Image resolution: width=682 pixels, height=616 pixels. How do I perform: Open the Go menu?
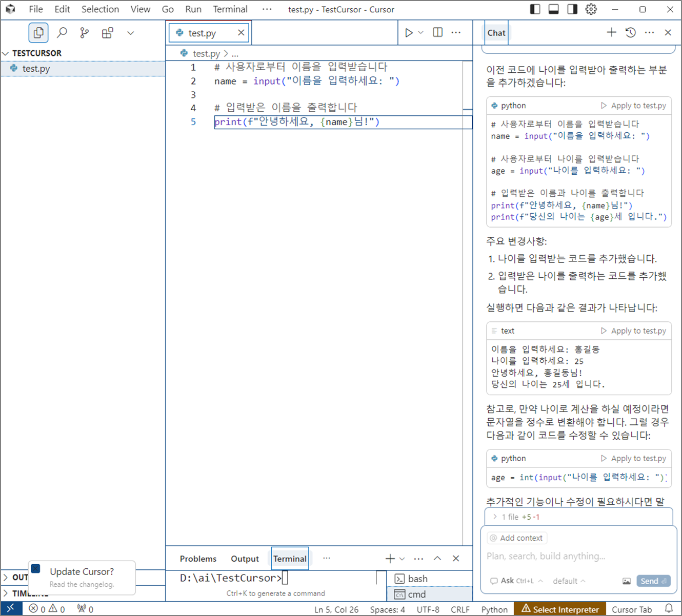(168, 9)
